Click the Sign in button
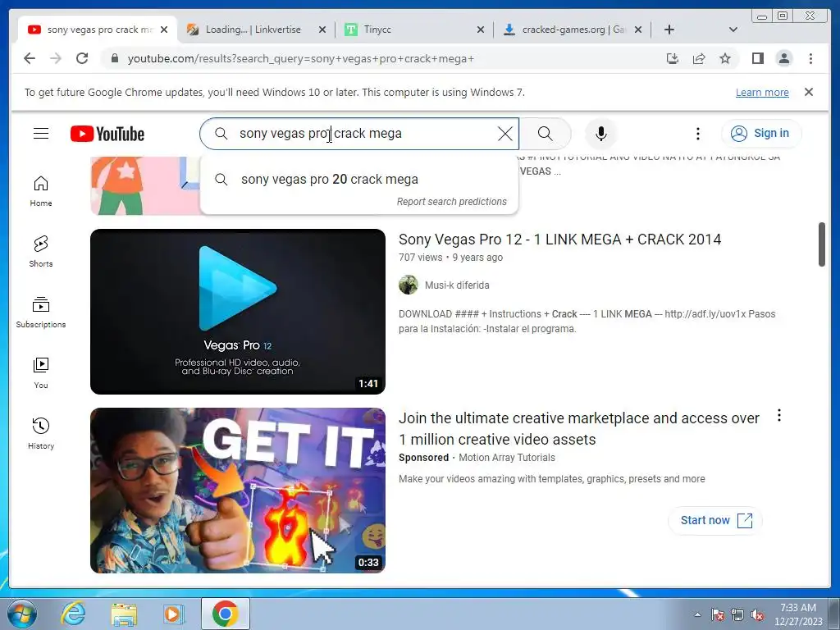The width and height of the screenshot is (840, 630). tap(761, 133)
